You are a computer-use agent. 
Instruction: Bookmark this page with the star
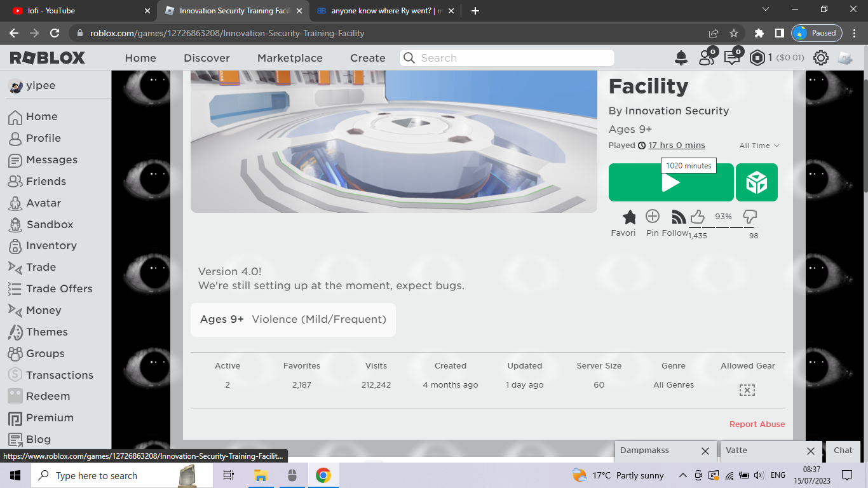(734, 33)
